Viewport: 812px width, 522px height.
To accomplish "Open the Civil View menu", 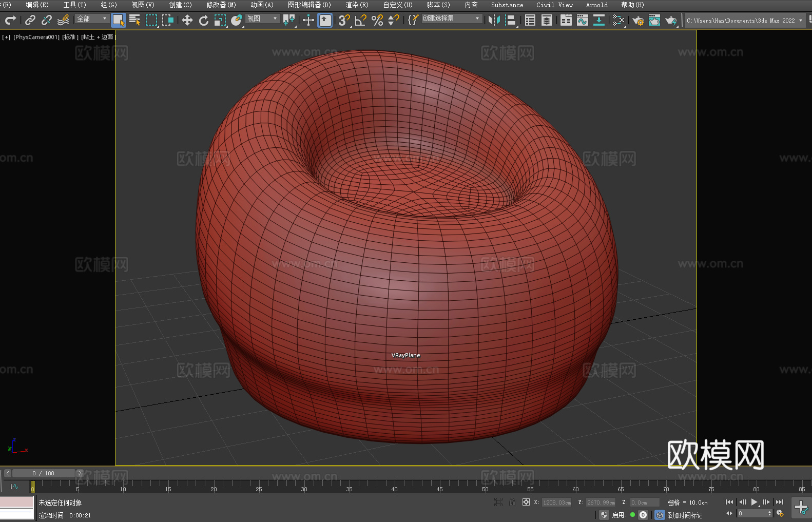I will click(x=554, y=5).
